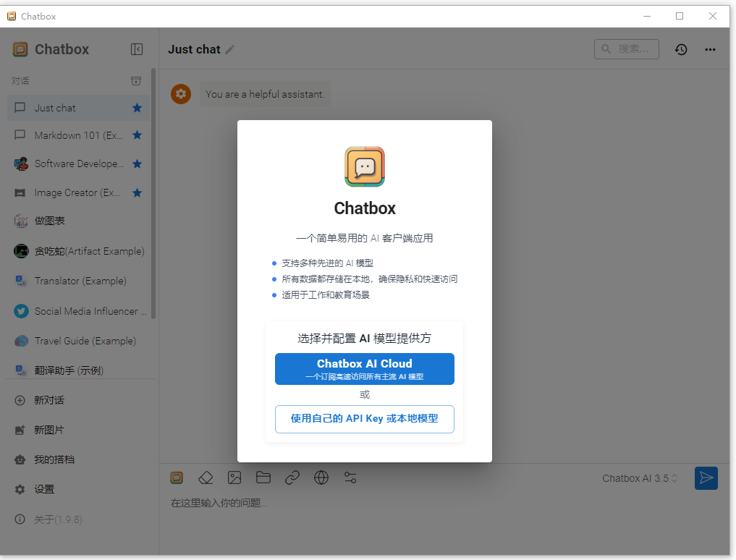Viewport: 736px width, 560px height.
Task: Create new image chat via 新图片
Action: point(78,430)
